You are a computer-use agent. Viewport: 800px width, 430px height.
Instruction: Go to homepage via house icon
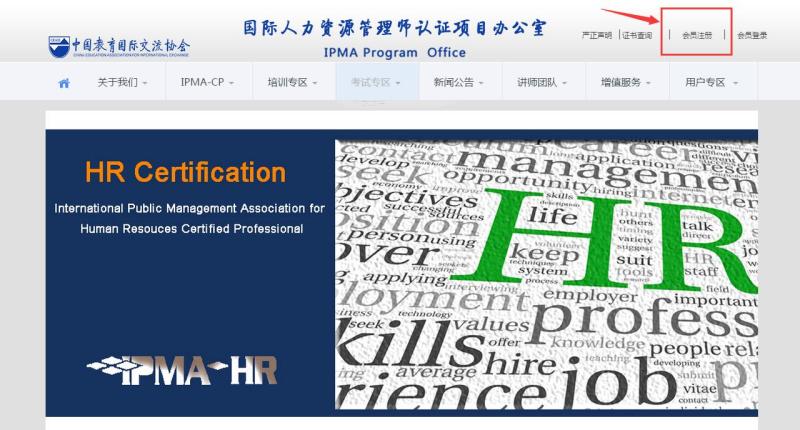click(x=64, y=83)
